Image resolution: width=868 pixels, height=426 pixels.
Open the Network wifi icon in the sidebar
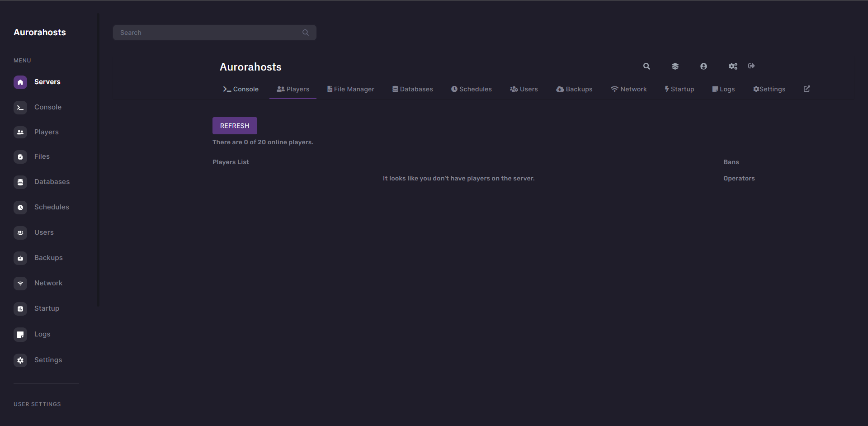point(20,283)
